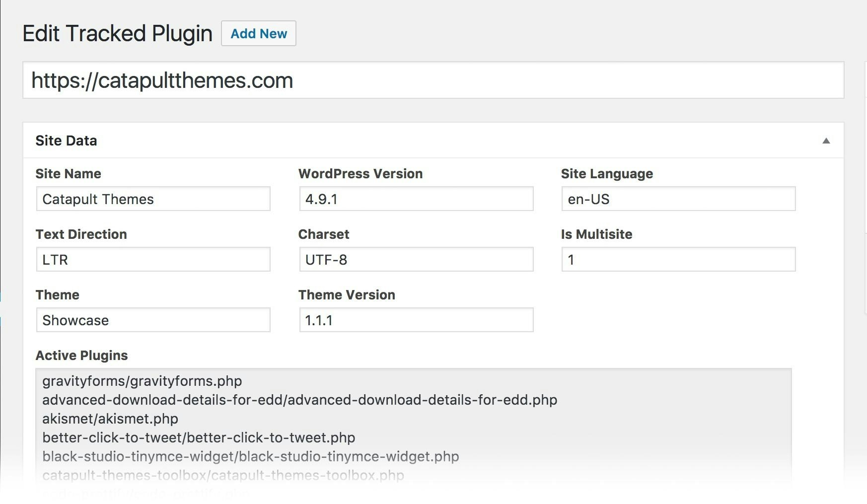Screen dimensions: 867x504
Task: Click the Theme Version field 1.1.1
Action: pyautogui.click(x=416, y=320)
